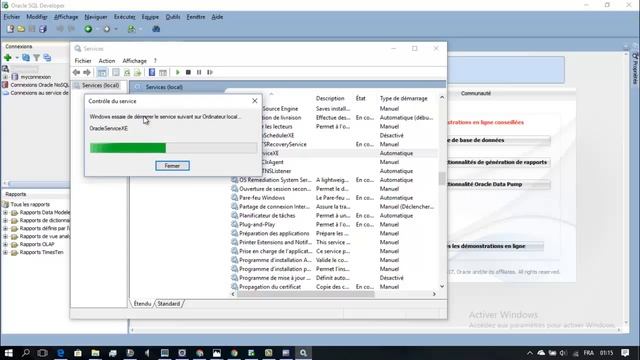
Task: Click the green progress bar in service dialog
Action: 128,148
